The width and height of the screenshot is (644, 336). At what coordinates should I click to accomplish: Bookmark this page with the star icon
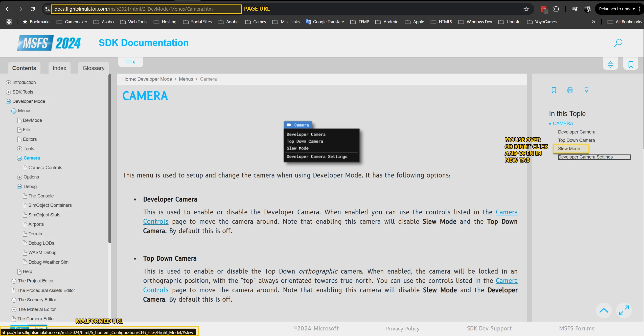point(526,9)
